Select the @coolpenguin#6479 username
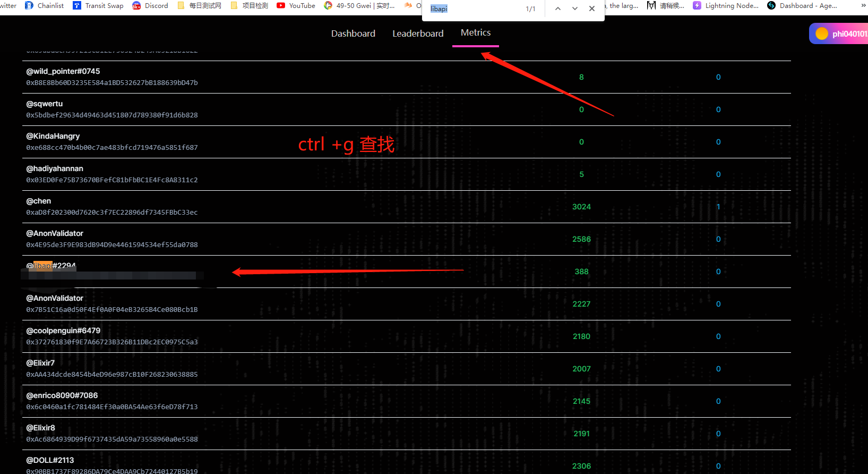 click(63, 331)
